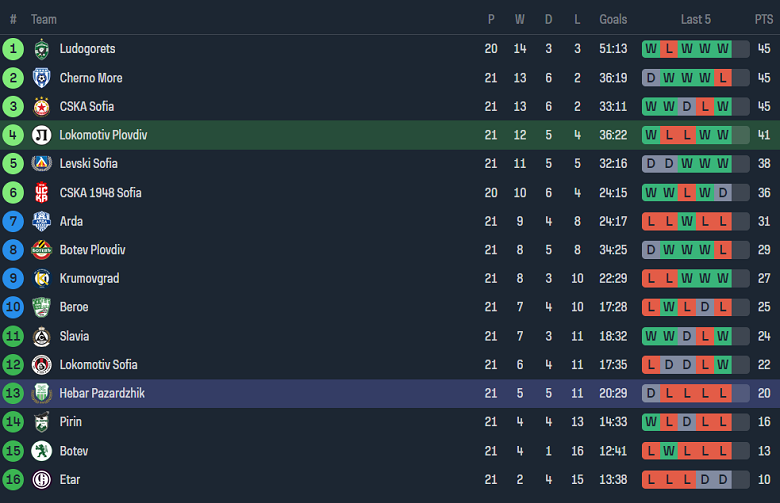Click Cherno More's latest loss result badge
This screenshot has height=503, width=780.
tap(723, 77)
